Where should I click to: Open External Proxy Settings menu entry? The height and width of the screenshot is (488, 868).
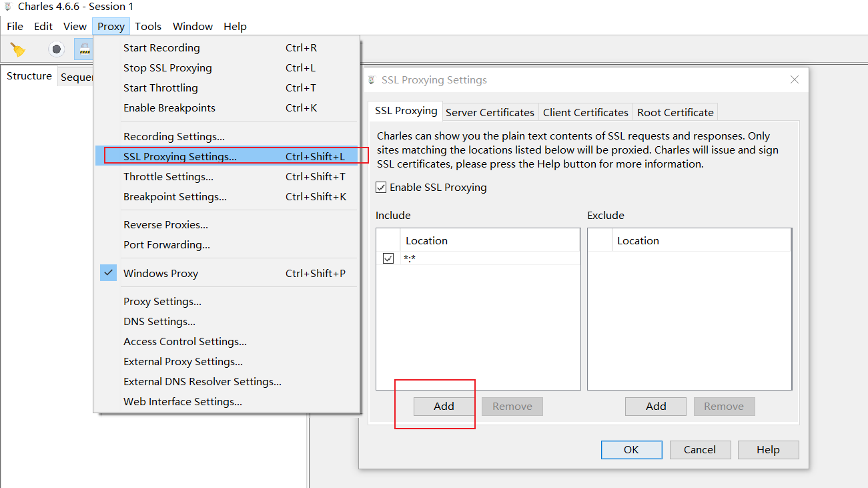[x=227, y=362]
